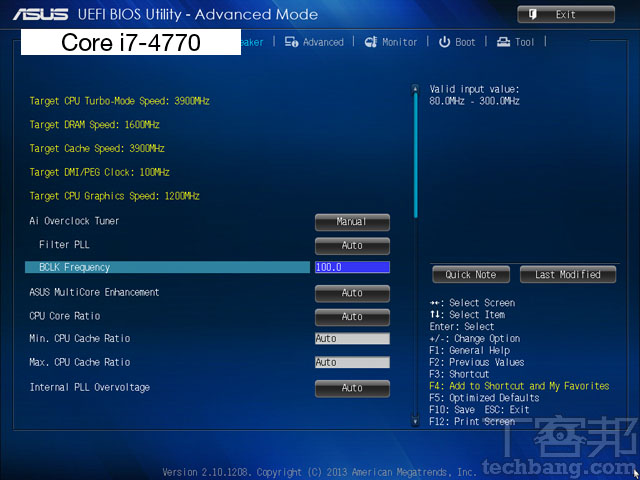Open the Filter PLL Auto dropdown
This screenshot has width=640, height=480.
click(352, 245)
